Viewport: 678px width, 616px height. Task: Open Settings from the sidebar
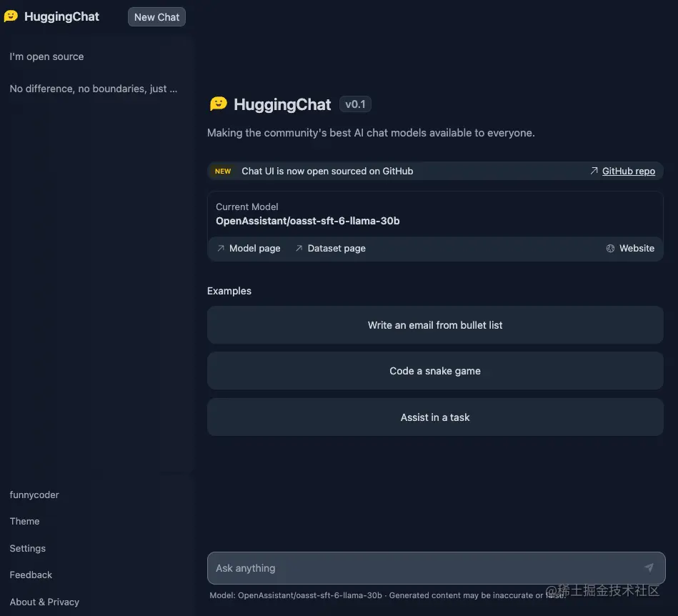(28, 548)
